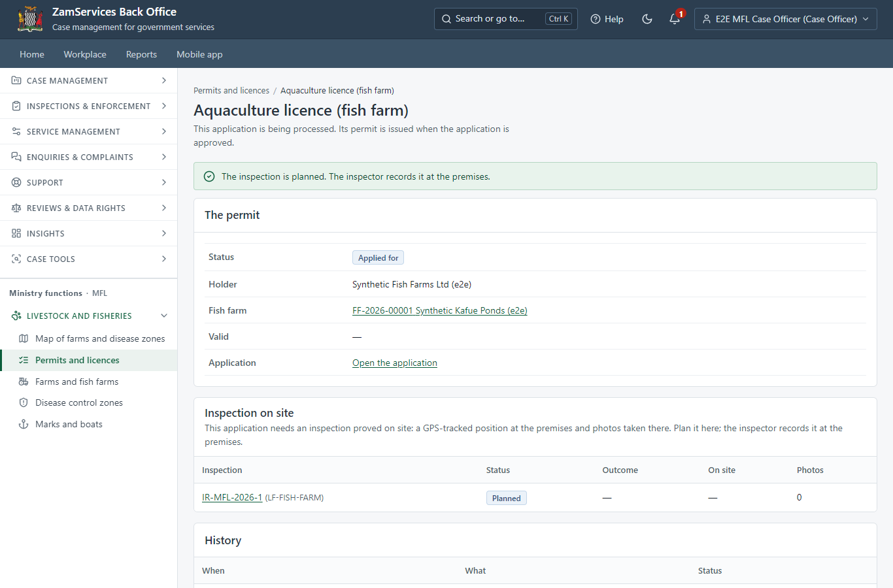This screenshot has width=893, height=588.
Task: Go to the Home tab
Action: (32, 54)
